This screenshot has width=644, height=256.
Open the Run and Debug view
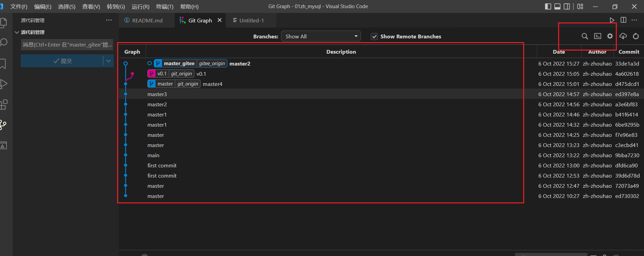tap(3, 84)
